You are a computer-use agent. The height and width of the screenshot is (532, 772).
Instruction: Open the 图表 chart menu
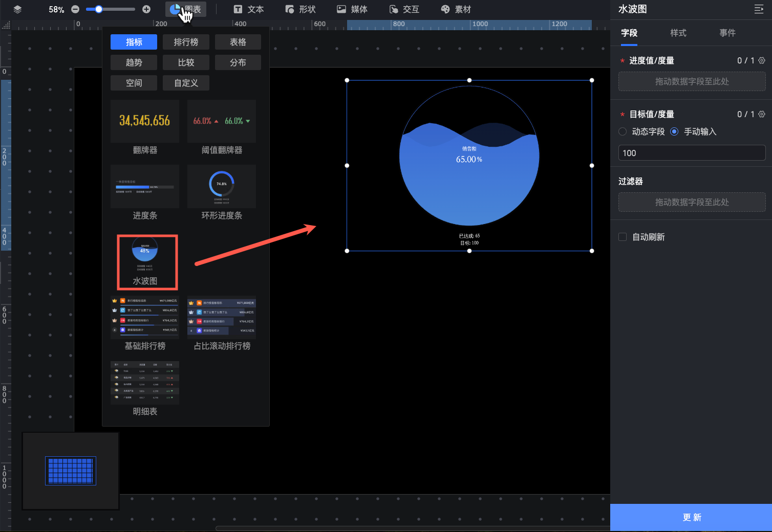click(186, 9)
